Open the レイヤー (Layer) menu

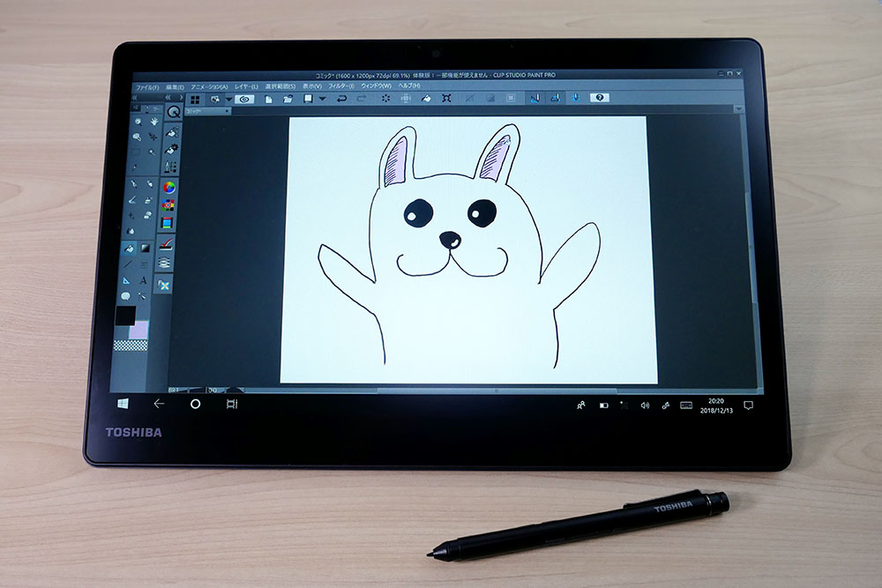coord(245,86)
